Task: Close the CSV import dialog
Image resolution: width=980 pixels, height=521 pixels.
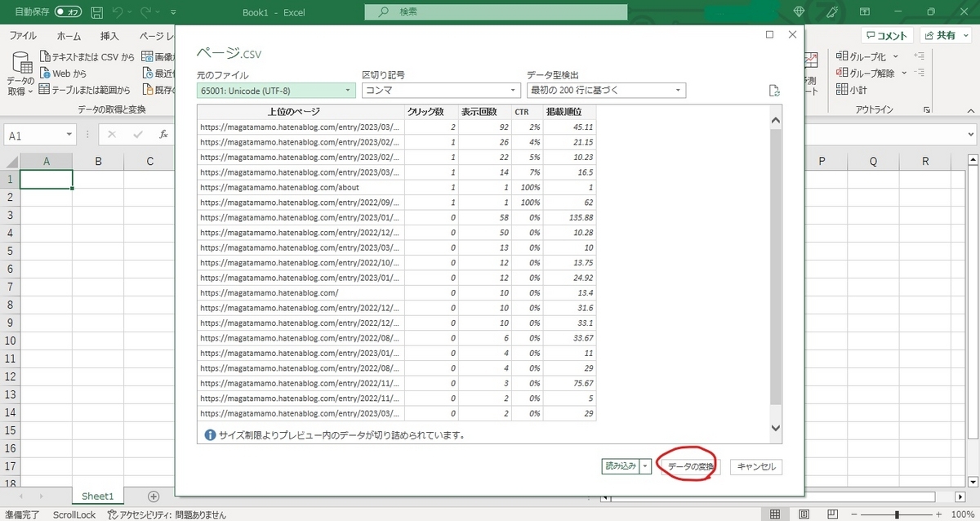Action: click(792, 35)
